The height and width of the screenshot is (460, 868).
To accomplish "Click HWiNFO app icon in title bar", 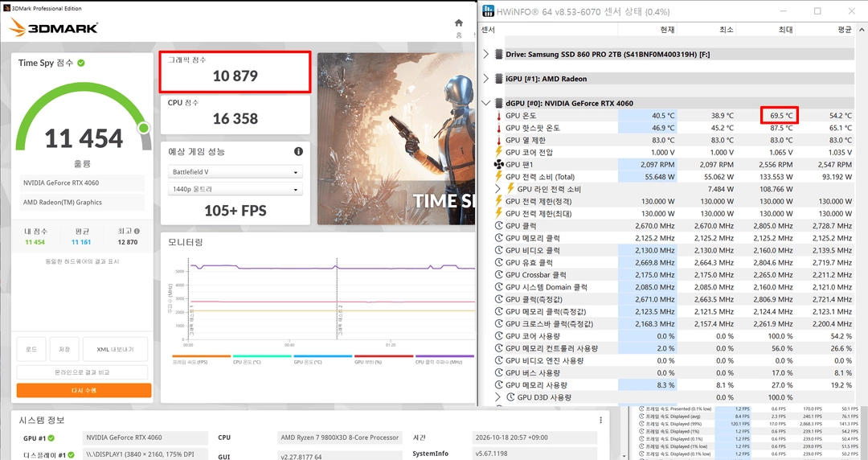I will click(x=489, y=11).
